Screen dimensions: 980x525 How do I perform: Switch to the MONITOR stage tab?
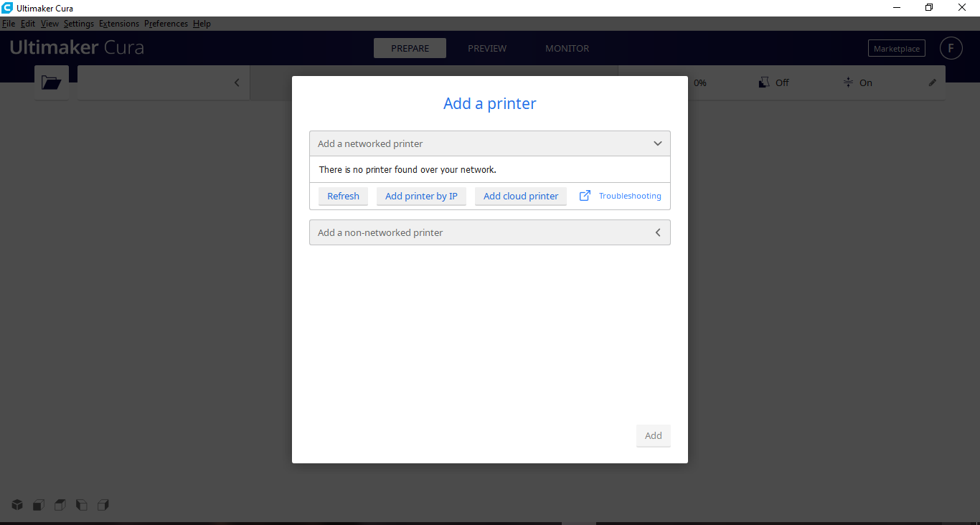tap(567, 48)
